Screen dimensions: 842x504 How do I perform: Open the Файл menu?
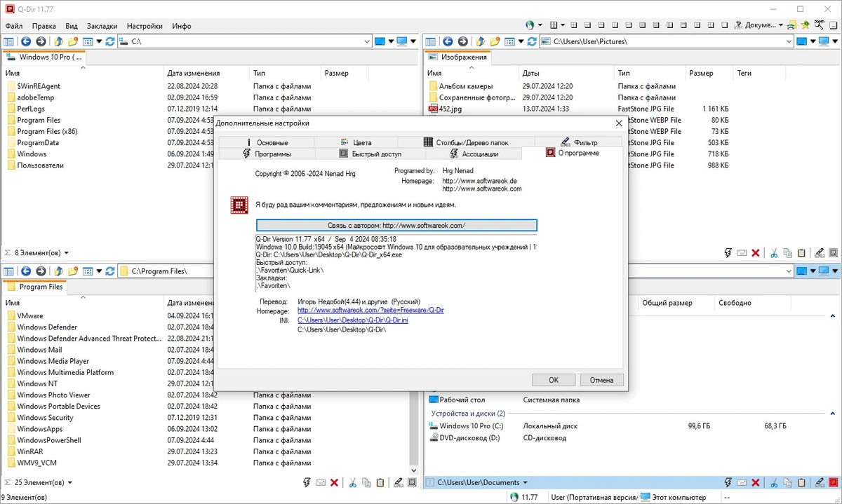coord(14,26)
